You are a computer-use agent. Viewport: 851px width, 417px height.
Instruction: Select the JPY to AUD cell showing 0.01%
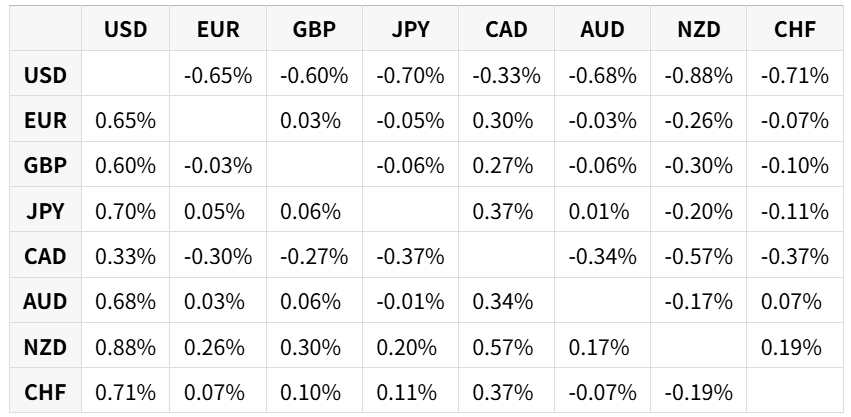(x=602, y=210)
